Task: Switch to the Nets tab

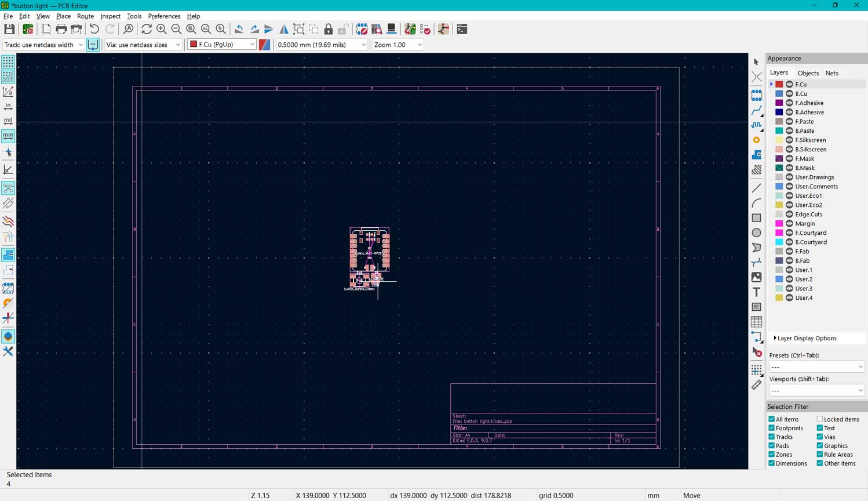Action: pyautogui.click(x=831, y=73)
